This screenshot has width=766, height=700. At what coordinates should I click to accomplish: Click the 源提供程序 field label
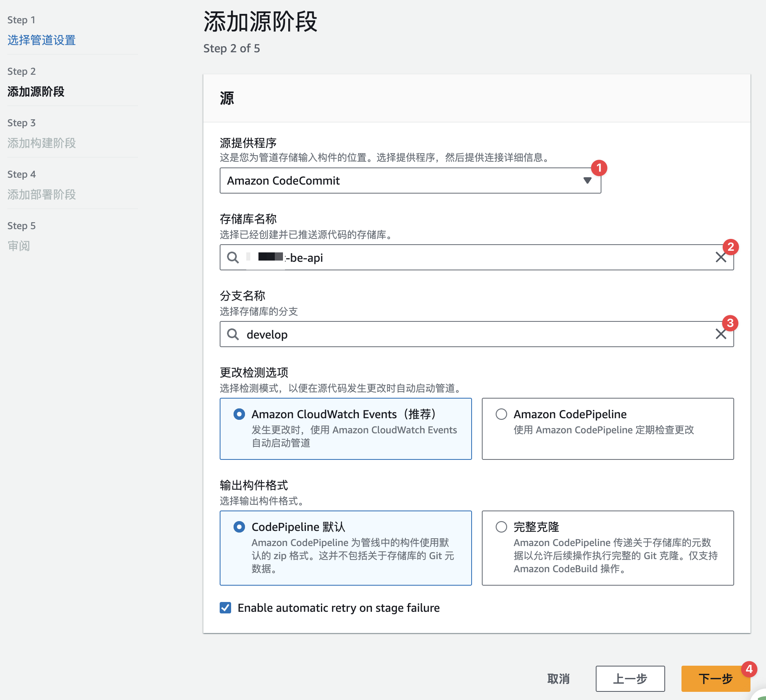(x=248, y=143)
